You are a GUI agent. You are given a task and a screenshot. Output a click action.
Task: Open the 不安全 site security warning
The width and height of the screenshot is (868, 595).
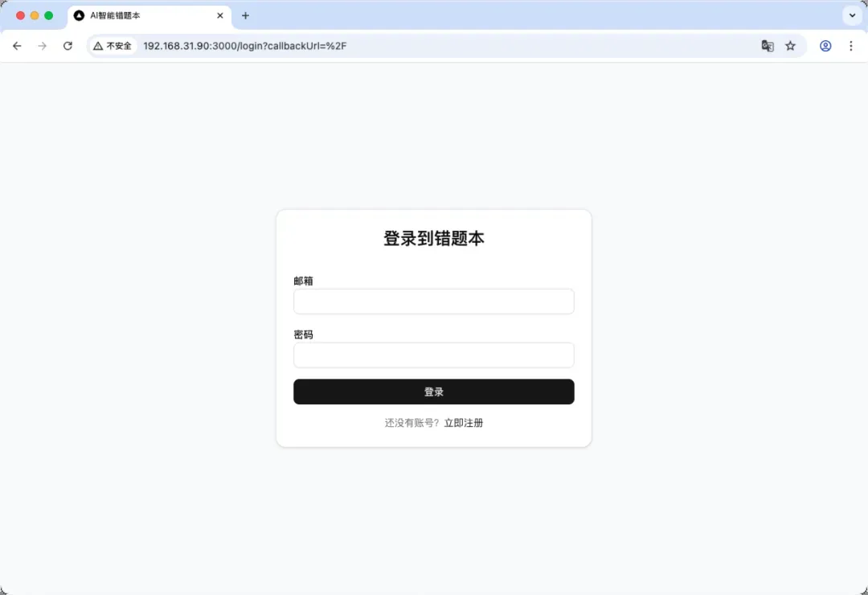113,46
